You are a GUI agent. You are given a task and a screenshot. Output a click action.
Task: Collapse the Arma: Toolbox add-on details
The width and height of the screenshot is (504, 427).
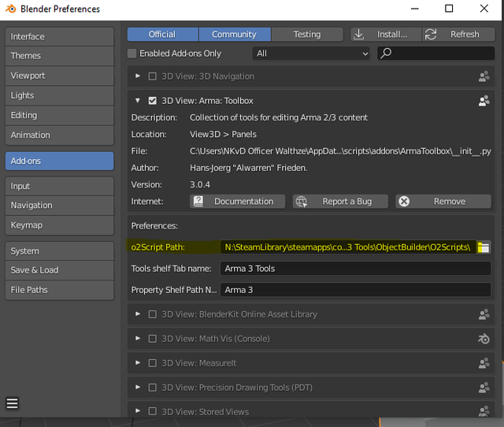pyautogui.click(x=138, y=100)
